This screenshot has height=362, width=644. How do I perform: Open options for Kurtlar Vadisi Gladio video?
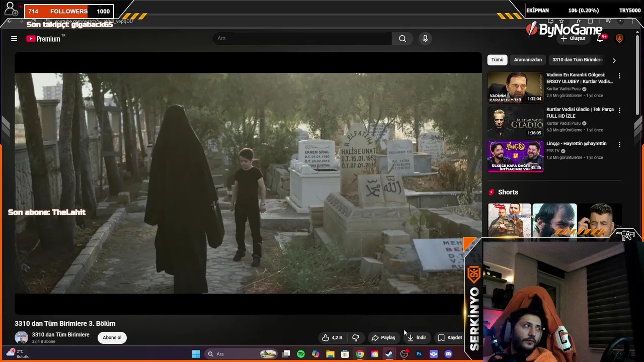619,110
